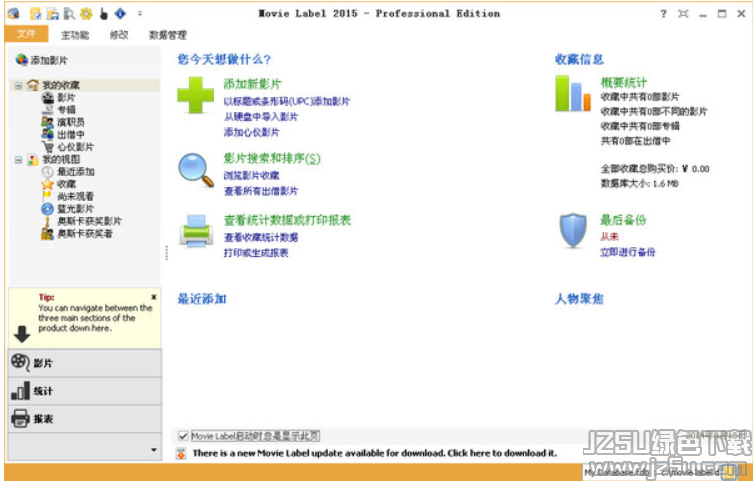The height and width of the screenshot is (481, 753).
Task: Click the bar chart summary statistics icon
Action: click(x=572, y=93)
